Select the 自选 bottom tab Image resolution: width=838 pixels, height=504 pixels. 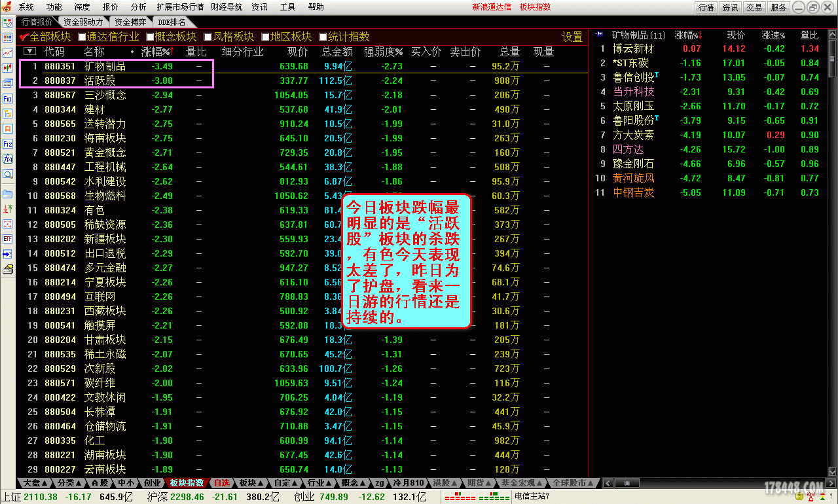pos(222,483)
